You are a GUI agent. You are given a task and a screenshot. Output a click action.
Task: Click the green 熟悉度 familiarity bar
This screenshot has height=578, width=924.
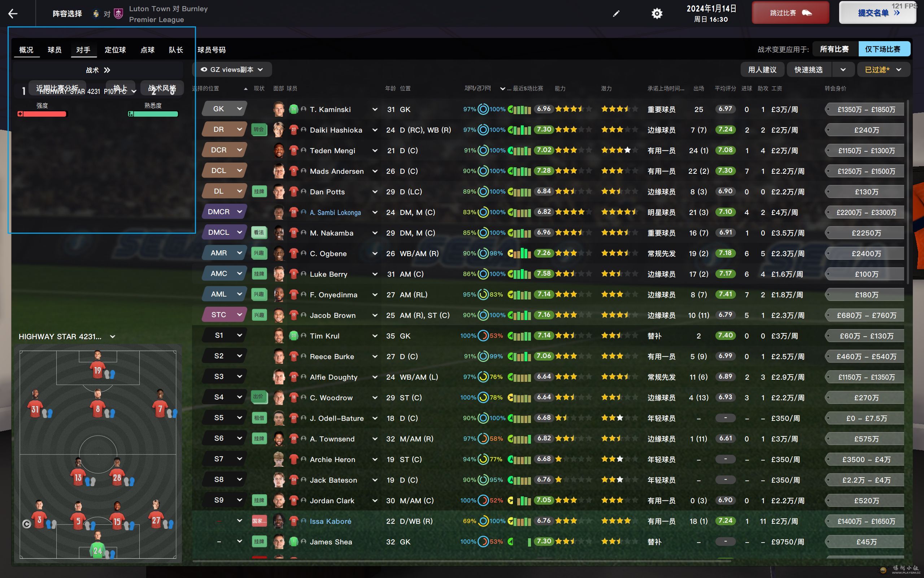pyautogui.click(x=153, y=114)
